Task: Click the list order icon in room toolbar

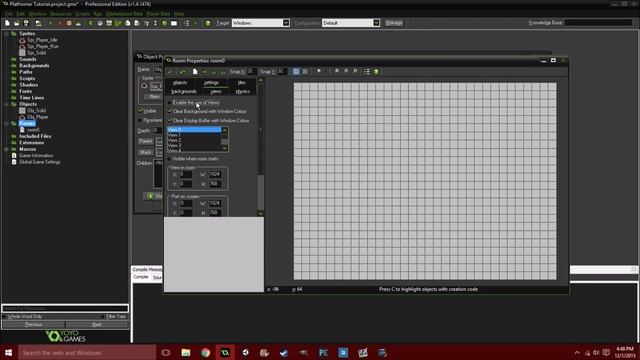Action: (x=367, y=71)
